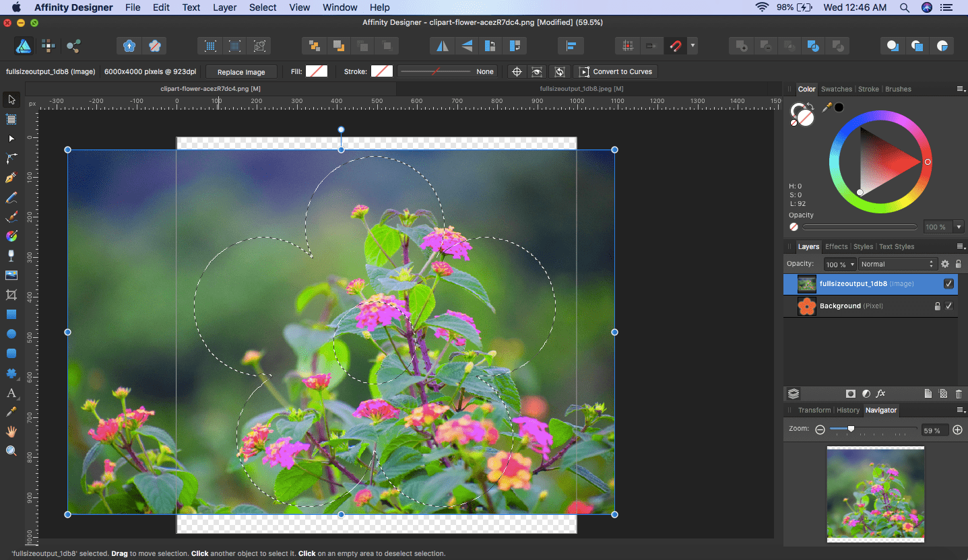Activate the Vector Crop tool
Viewport: 968px width, 560px height.
11,295
